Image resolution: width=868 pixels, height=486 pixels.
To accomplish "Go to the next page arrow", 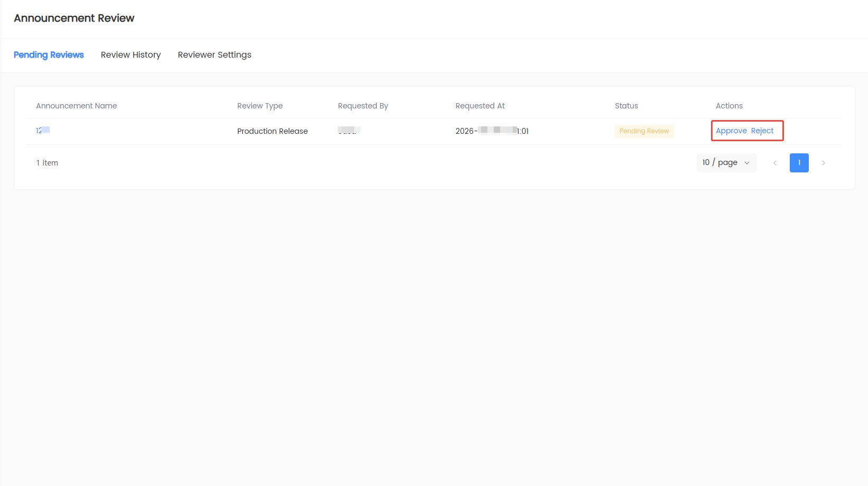I will 824,163.
